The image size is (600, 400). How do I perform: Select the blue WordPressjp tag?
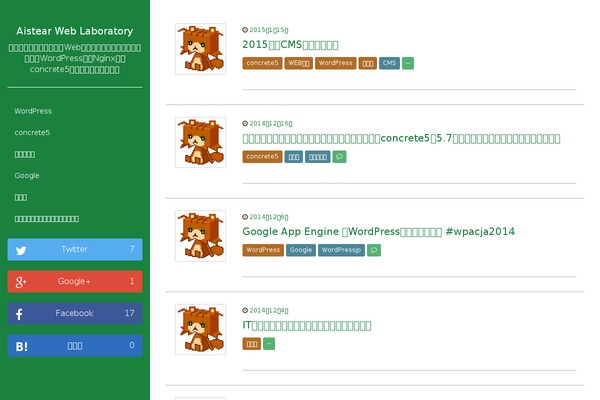(x=341, y=250)
